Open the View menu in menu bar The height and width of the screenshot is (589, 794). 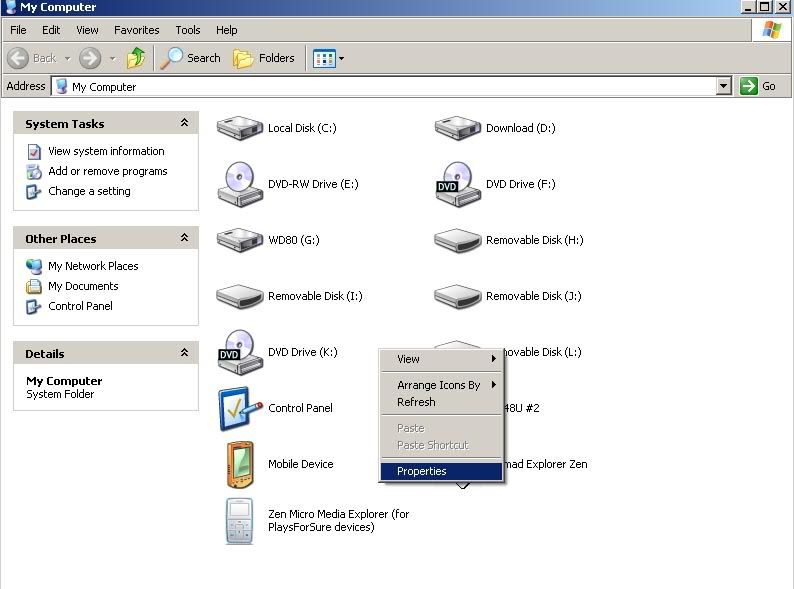point(87,30)
